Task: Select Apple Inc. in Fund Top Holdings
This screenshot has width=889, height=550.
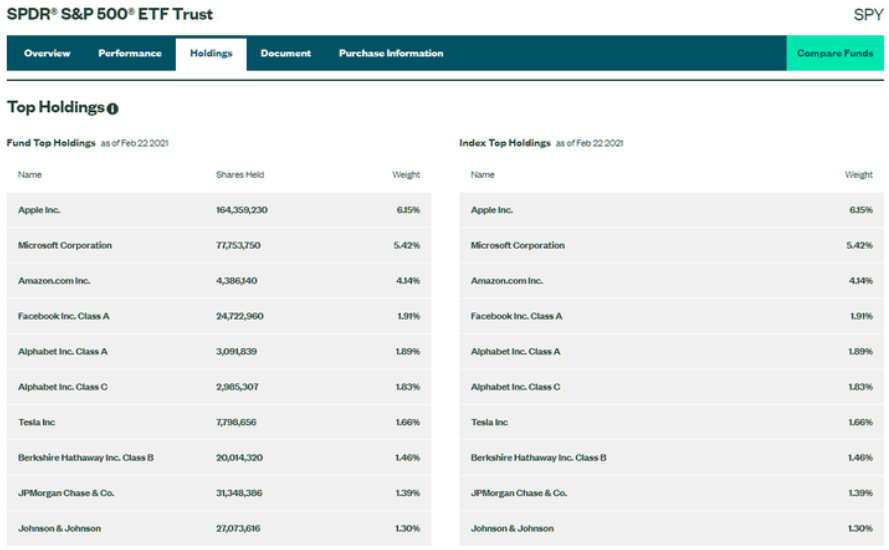Action: coord(39,210)
